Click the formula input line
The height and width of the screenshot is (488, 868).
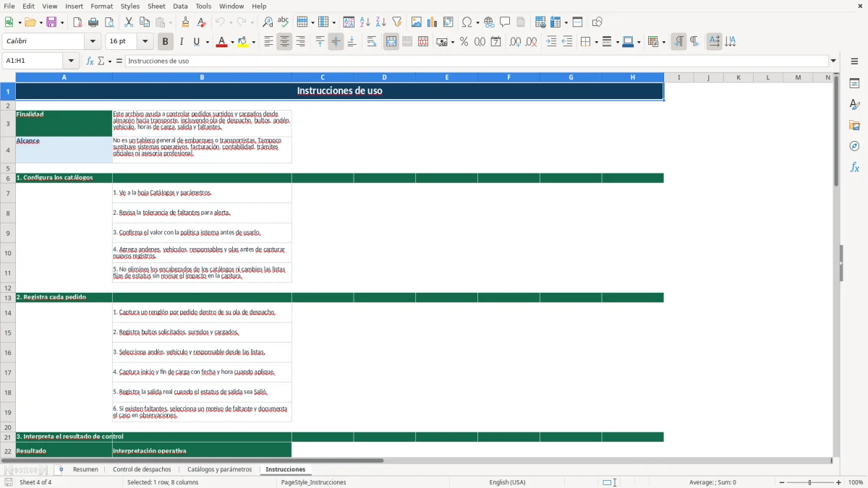(477, 61)
